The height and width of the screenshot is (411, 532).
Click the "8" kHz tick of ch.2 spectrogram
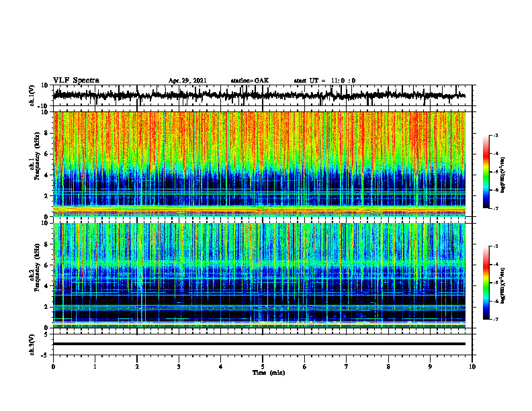pos(46,244)
